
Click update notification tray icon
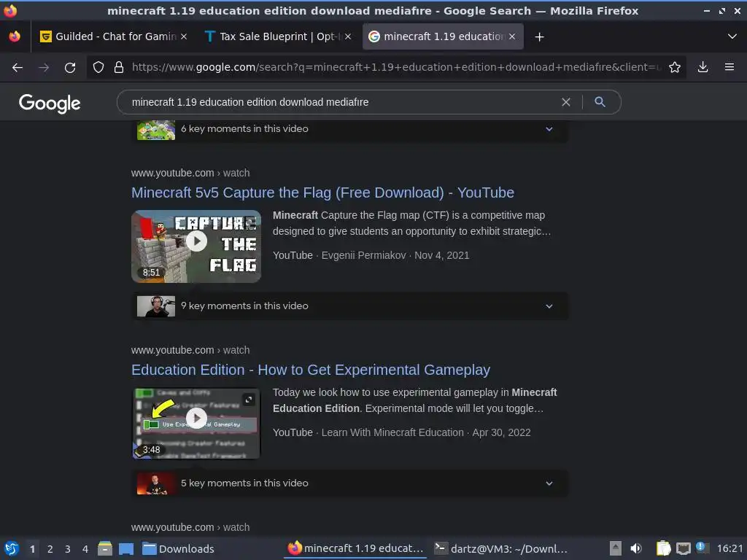701,548
